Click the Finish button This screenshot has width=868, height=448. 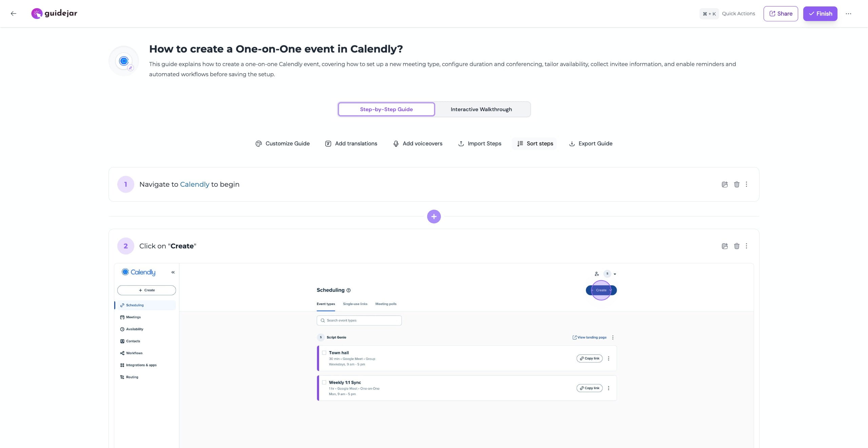(x=820, y=14)
